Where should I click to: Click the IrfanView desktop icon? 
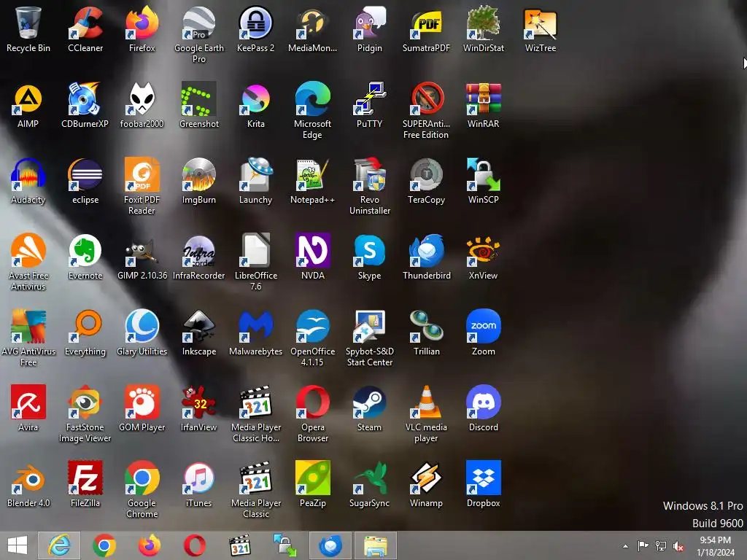[198, 408]
